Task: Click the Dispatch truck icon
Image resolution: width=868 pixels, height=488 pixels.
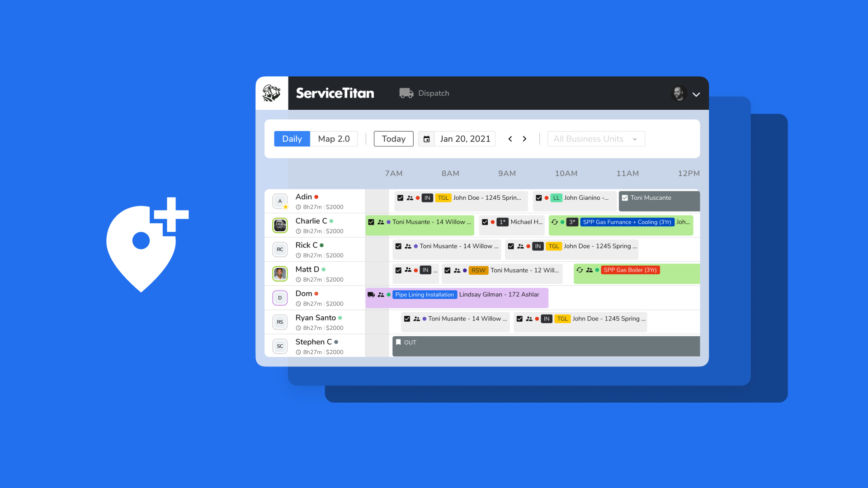Action: pyautogui.click(x=406, y=93)
